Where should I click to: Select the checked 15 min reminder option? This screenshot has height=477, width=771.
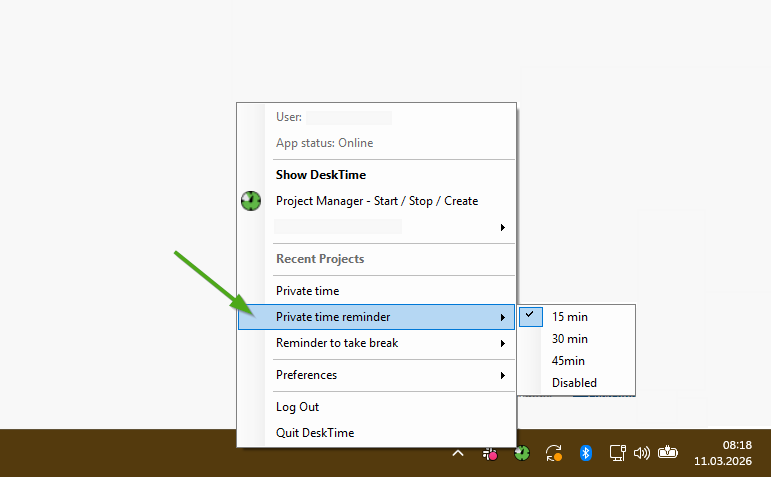pyautogui.click(x=570, y=317)
